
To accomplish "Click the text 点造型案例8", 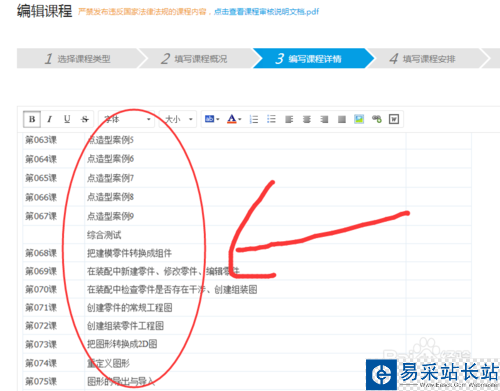I will 110,197.
